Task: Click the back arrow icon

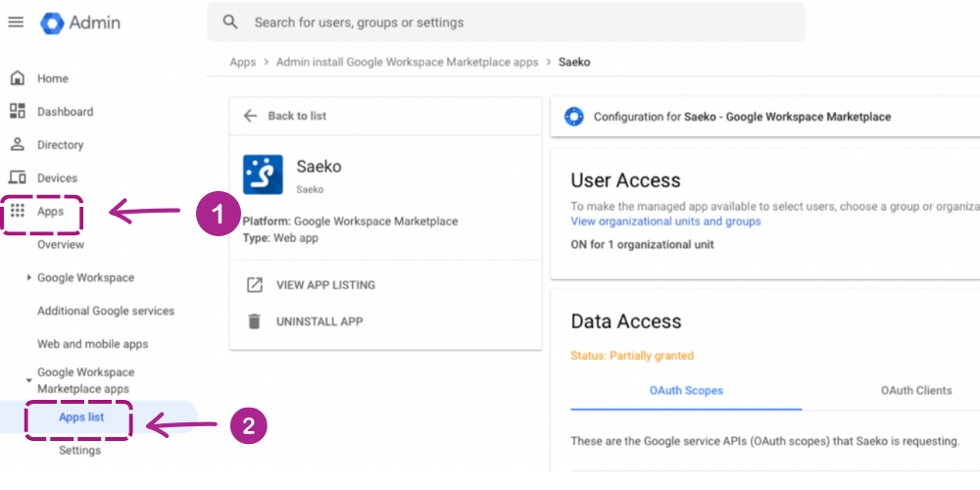Action: 250,116
